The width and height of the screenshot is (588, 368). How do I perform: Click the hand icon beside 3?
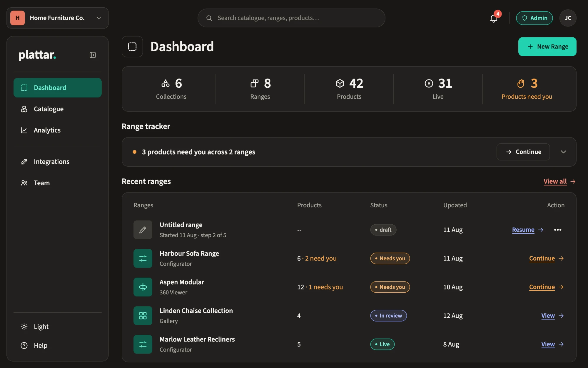coord(521,83)
